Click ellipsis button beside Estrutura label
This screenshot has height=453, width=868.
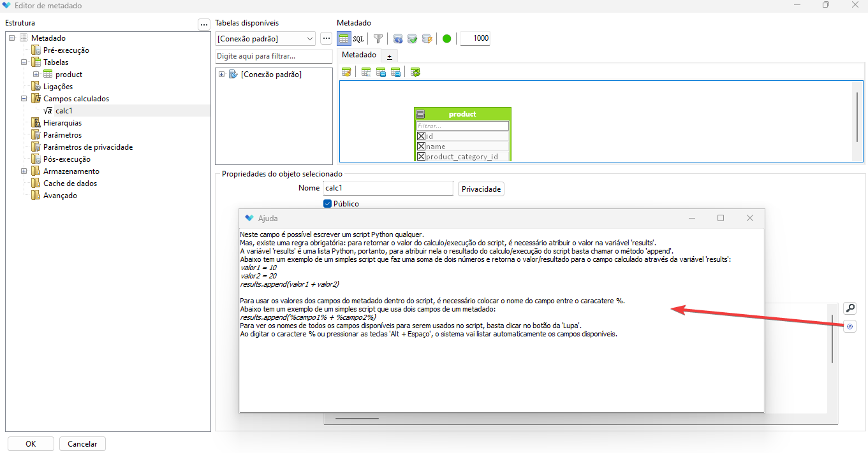pyautogui.click(x=204, y=24)
